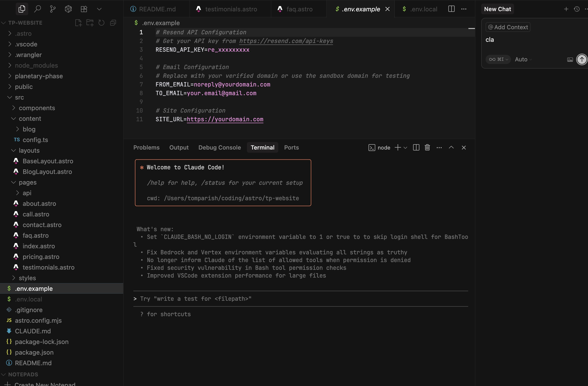The image size is (588, 386).
Task: Kill terminal with the trash icon
Action: [427, 147]
